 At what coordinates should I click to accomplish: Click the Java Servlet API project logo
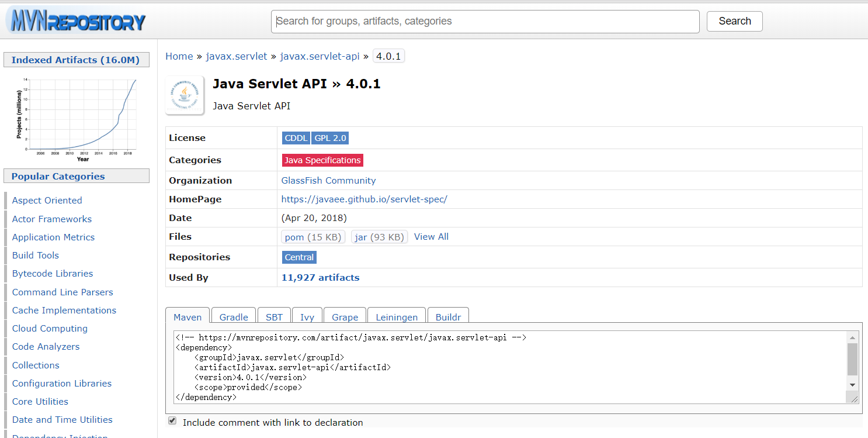click(184, 95)
